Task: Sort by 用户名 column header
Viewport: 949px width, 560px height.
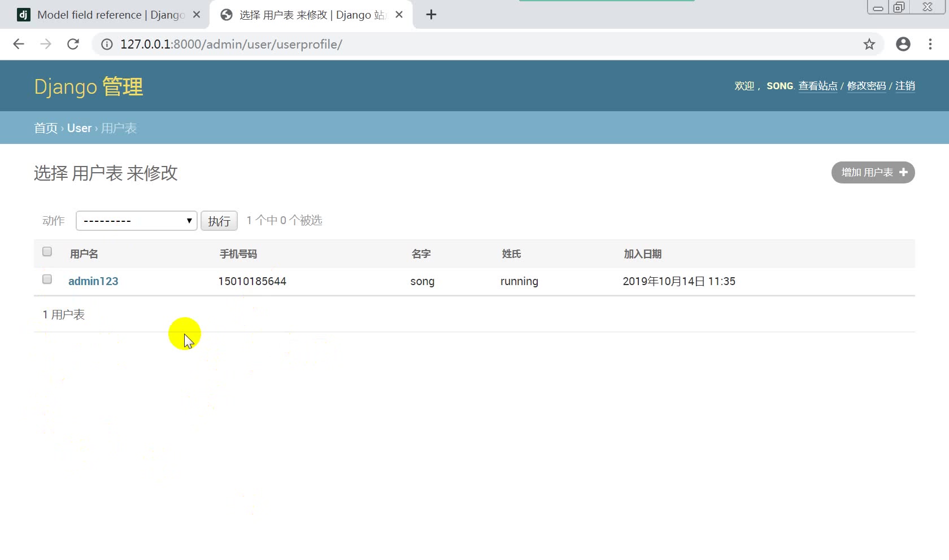Action: click(84, 254)
